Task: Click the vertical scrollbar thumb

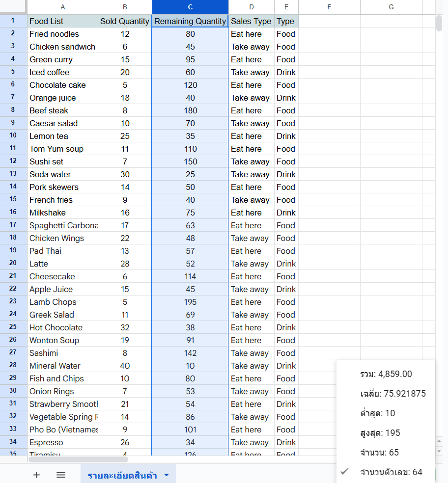Action: pyautogui.click(x=439, y=23)
